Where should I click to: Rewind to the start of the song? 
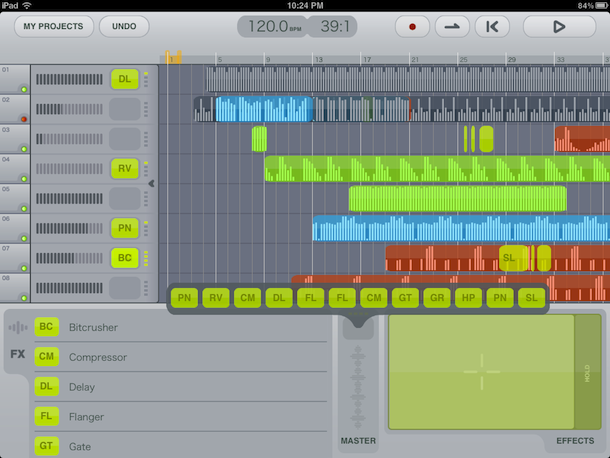493,27
